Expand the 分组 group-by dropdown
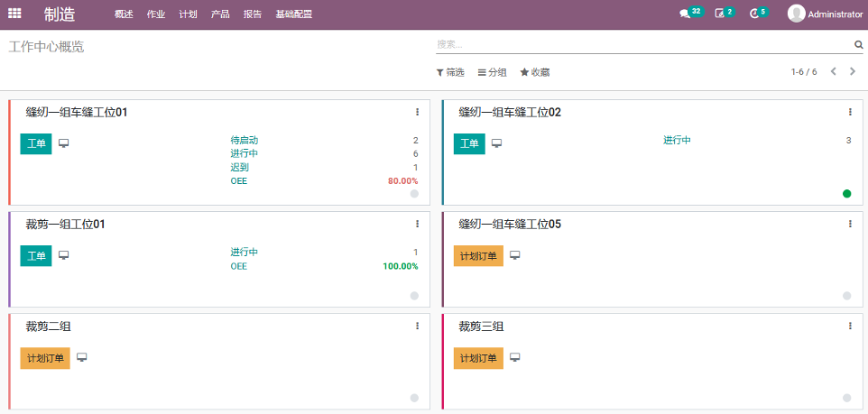 (492, 72)
